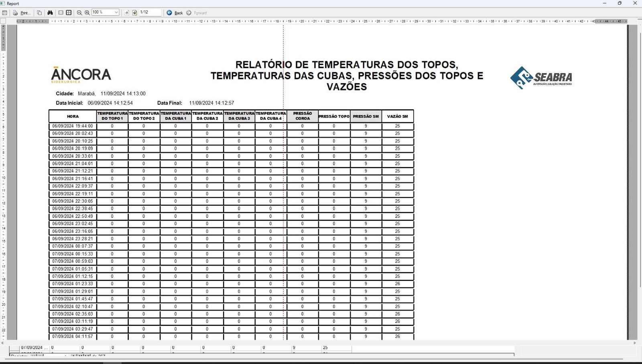Click PRESSÃO SM value in 07/09/2024 02:10:47 row

coord(366,307)
